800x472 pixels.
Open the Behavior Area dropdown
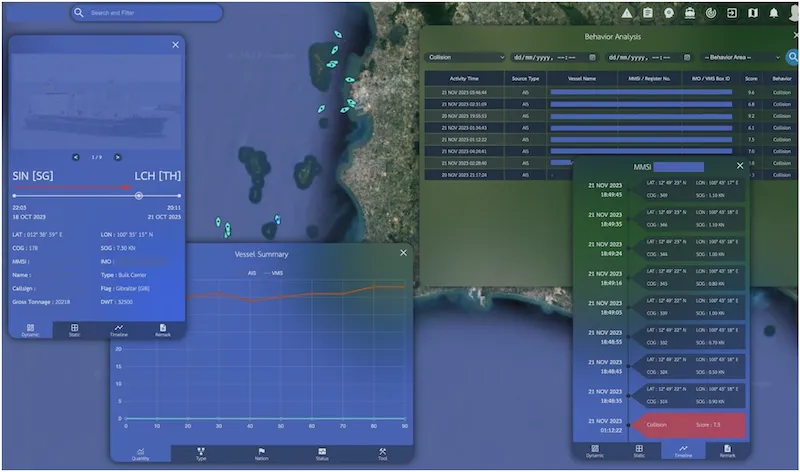coord(741,57)
